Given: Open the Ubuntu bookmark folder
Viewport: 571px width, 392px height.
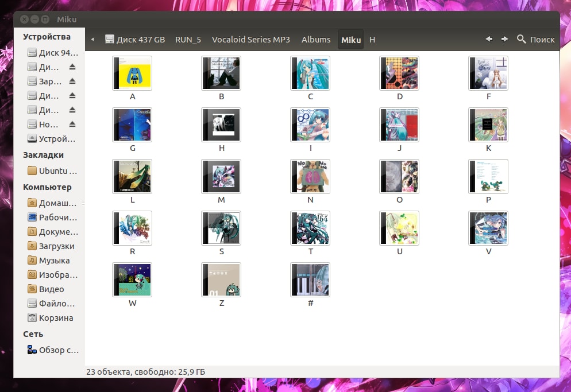Looking at the screenshot, I should pos(52,170).
